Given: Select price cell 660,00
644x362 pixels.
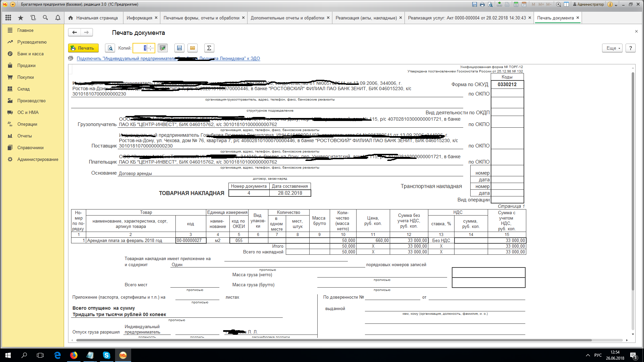Looking at the screenshot, I should pos(373,240).
